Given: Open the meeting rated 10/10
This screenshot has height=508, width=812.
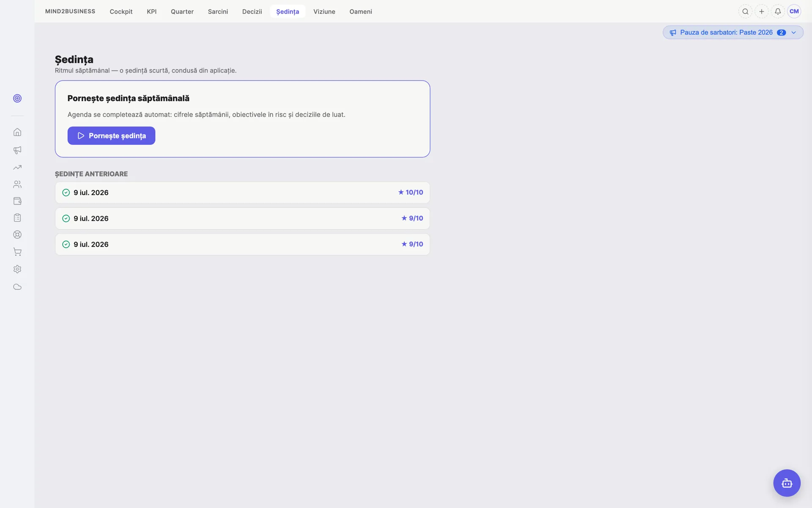Looking at the screenshot, I should pyautogui.click(x=242, y=193).
